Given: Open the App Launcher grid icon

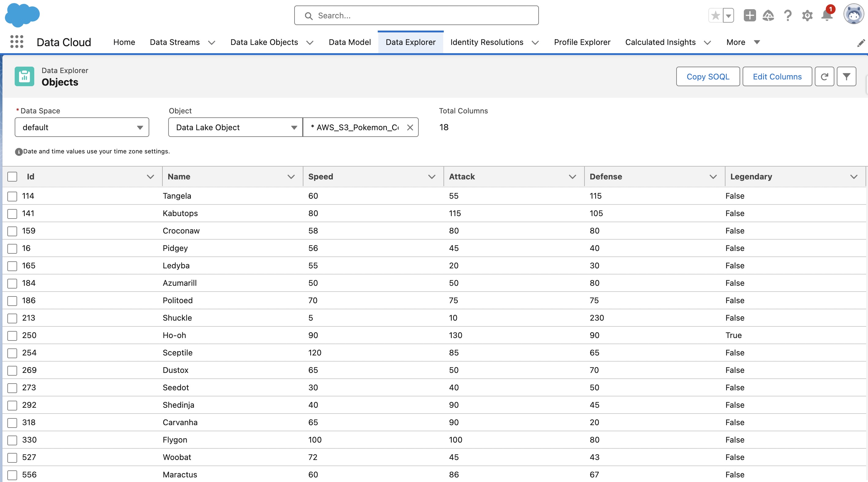Looking at the screenshot, I should [17, 42].
